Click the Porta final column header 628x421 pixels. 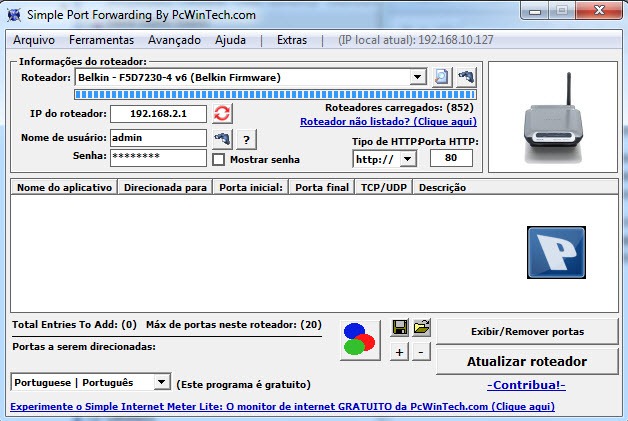pyautogui.click(x=322, y=187)
